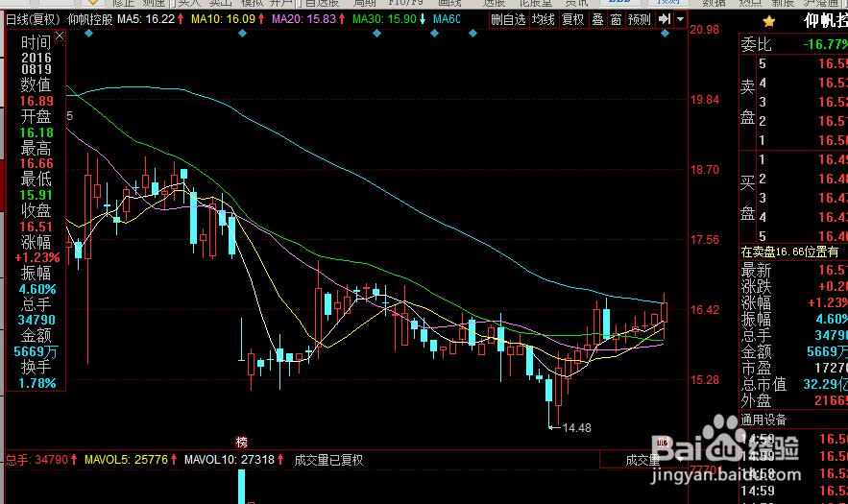The width and height of the screenshot is (848, 504).
Task: Click the yellow star favorite icon
Action: [768, 22]
